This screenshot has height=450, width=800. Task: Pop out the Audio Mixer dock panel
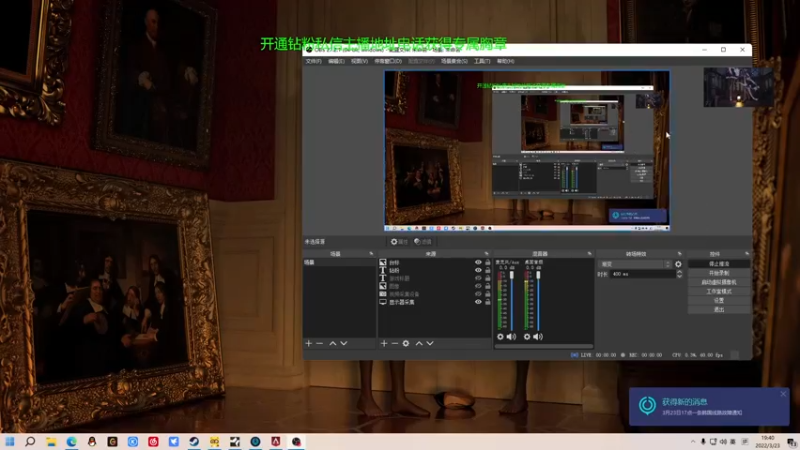pyautogui.click(x=589, y=254)
